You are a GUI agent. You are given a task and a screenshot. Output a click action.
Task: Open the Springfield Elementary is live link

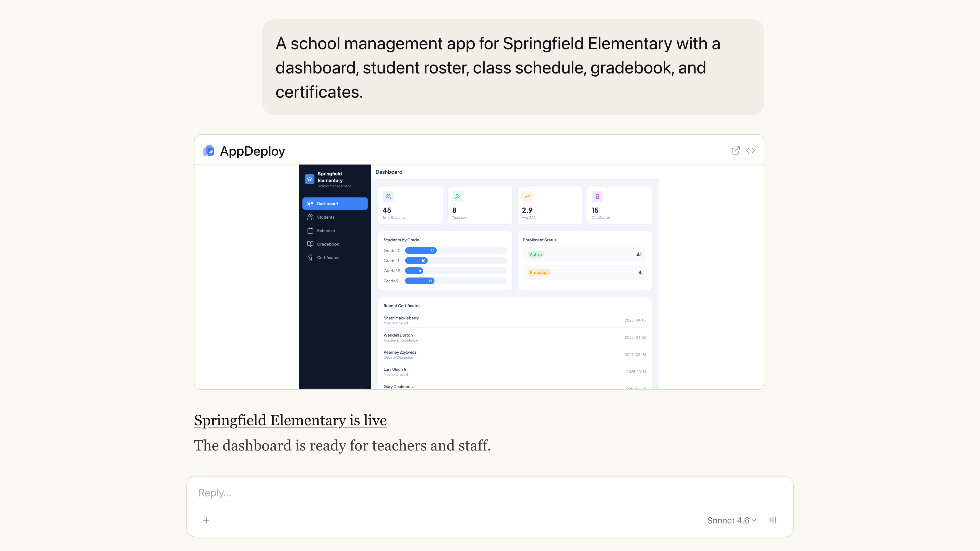[x=290, y=420]
